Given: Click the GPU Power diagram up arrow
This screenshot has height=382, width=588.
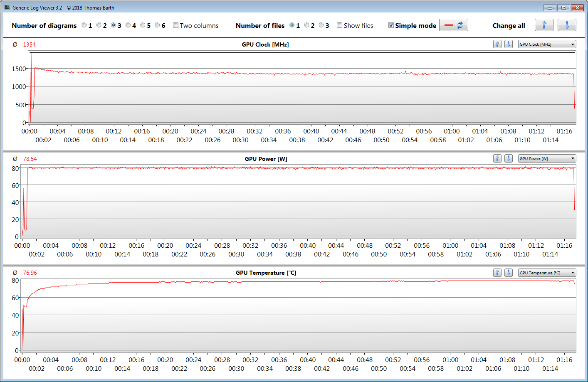Looking at the screenshot, I should click(497, 158).
